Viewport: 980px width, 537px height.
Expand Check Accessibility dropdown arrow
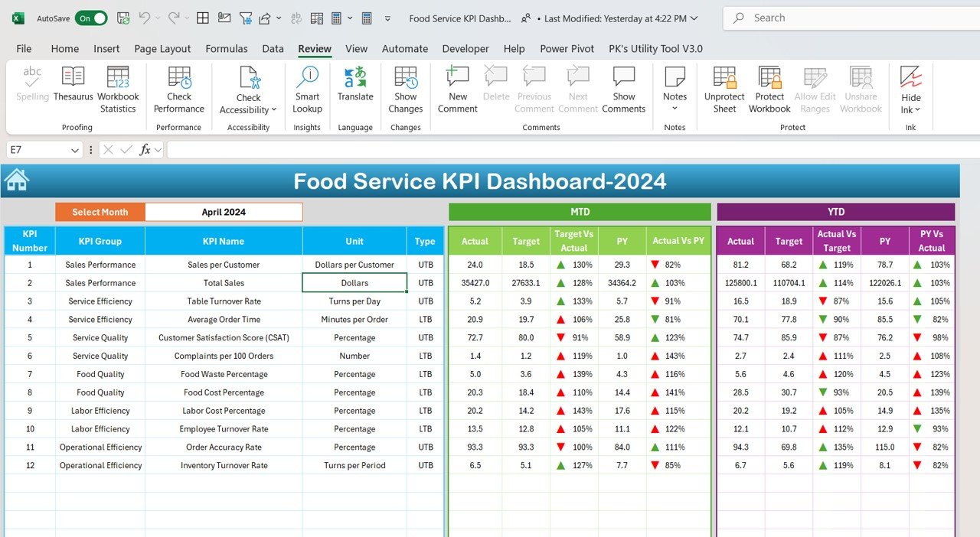[x=273, y=110]
